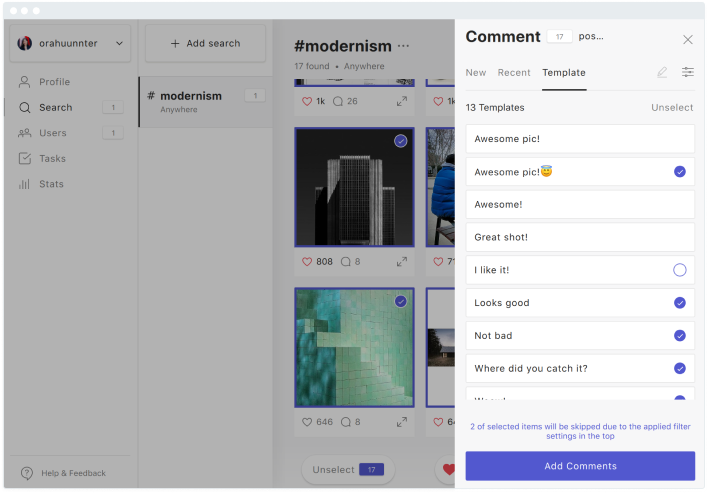Uncheck the 'Looks good' template
The image size is (708, 493).
point(680,303)
